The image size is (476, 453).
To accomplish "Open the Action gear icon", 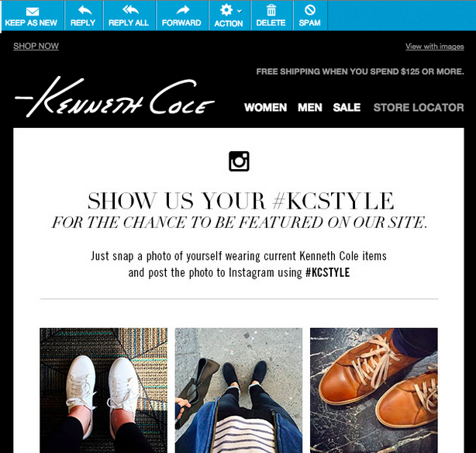I will (x=226, y=10).
